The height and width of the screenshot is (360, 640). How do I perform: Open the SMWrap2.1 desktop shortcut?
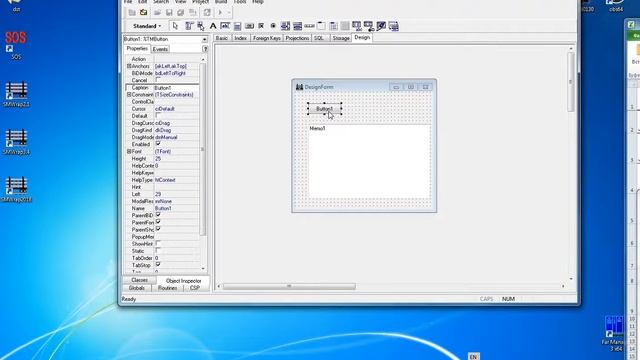[16, 95]
